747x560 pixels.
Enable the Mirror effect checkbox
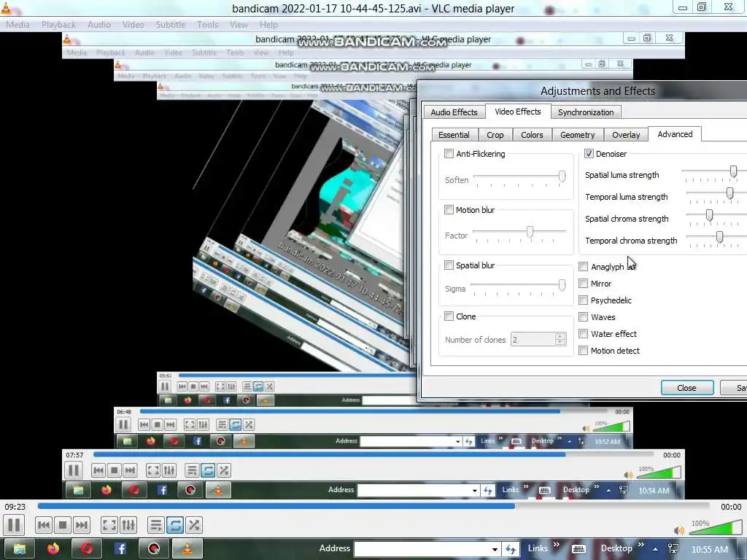coord(583,284)
